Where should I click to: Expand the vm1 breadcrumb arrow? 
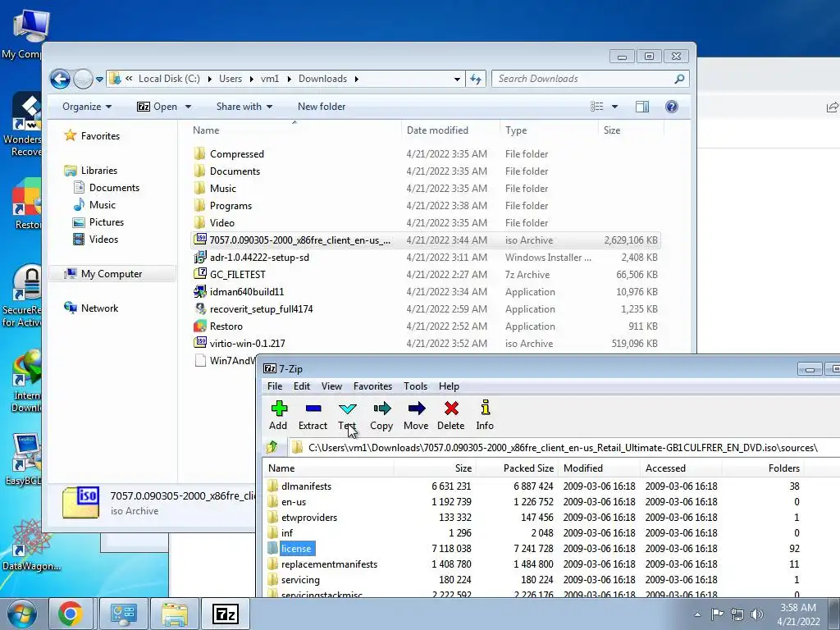point(290,79)
